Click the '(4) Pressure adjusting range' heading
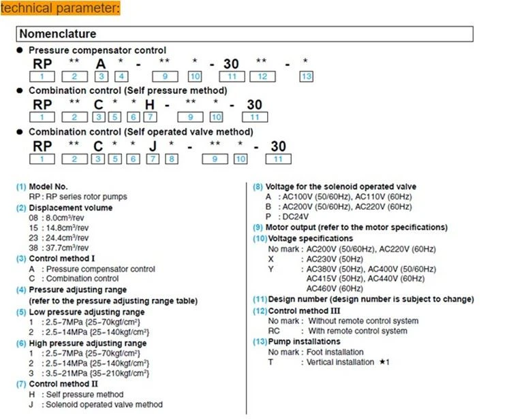This screenshot has height=420, width=511. tap(72, 290)
